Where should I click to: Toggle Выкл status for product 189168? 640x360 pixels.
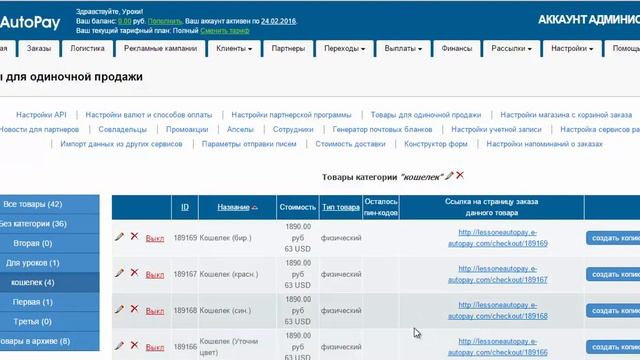coord(155,311)
